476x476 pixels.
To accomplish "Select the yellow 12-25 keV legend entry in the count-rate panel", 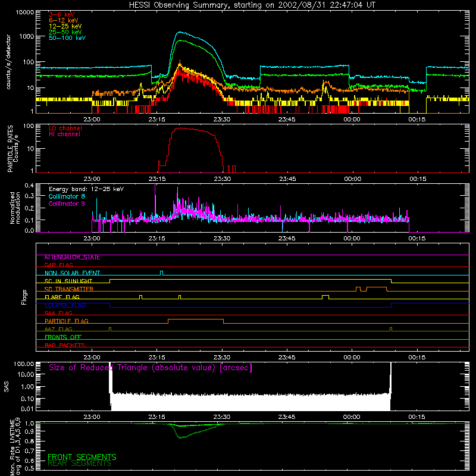I will pos(65,26).
